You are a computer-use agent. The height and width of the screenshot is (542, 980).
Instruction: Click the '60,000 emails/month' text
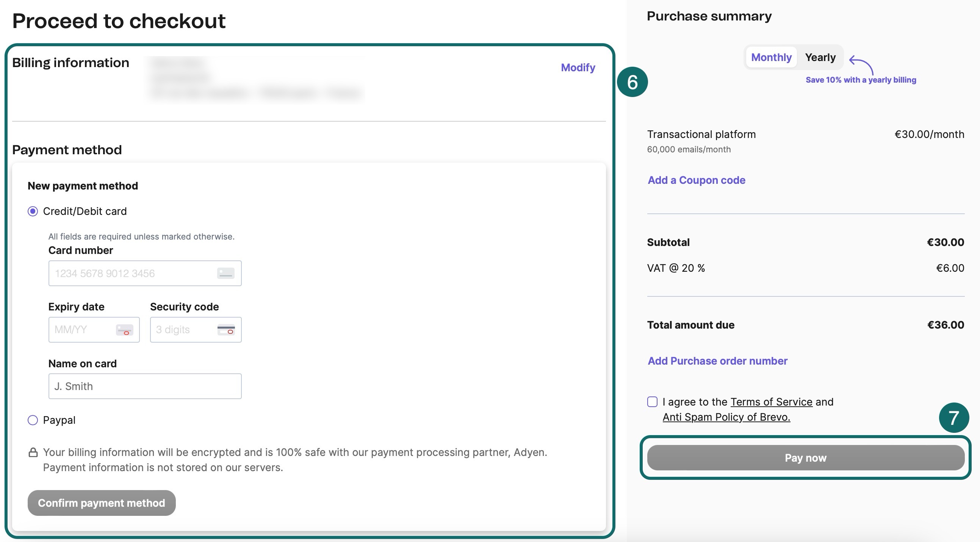tap(689, 149)
